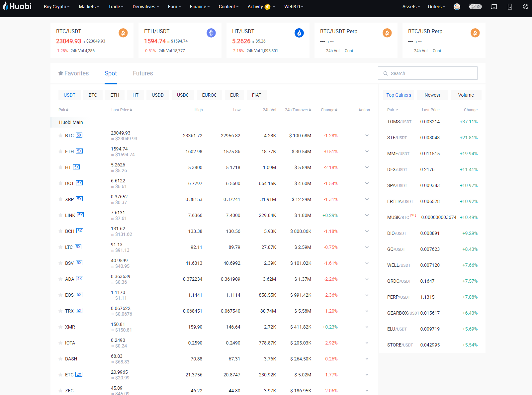Image resolution: width=532 pixels, height=395 pixels.
Task: Toggle the dark mode switch in header
Action: [476, 7]
